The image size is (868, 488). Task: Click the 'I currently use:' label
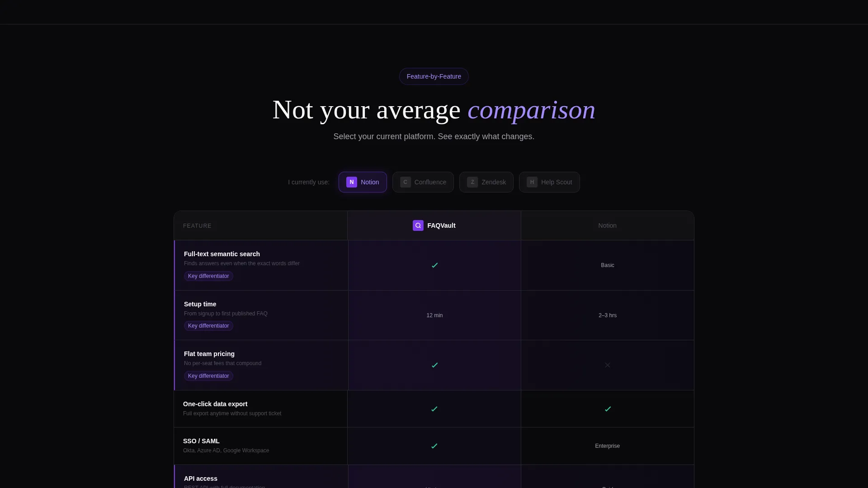coord(309,182)
